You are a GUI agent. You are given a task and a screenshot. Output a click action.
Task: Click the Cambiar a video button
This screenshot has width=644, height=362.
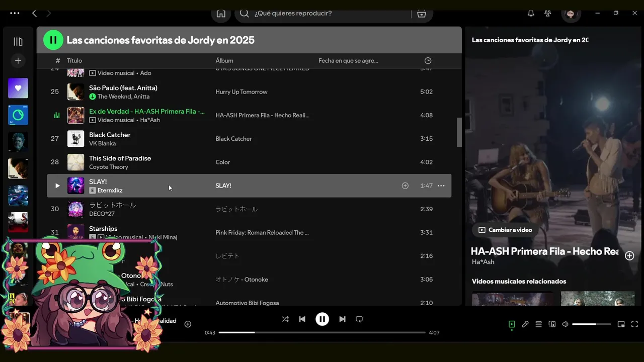click(x=505, y=230)
